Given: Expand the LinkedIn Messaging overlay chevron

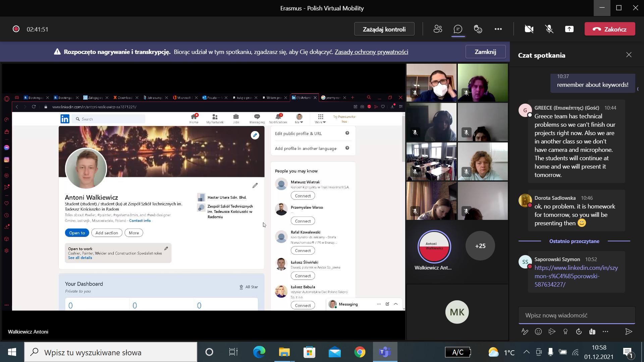Looking at the screenshot, I should 396,304.
